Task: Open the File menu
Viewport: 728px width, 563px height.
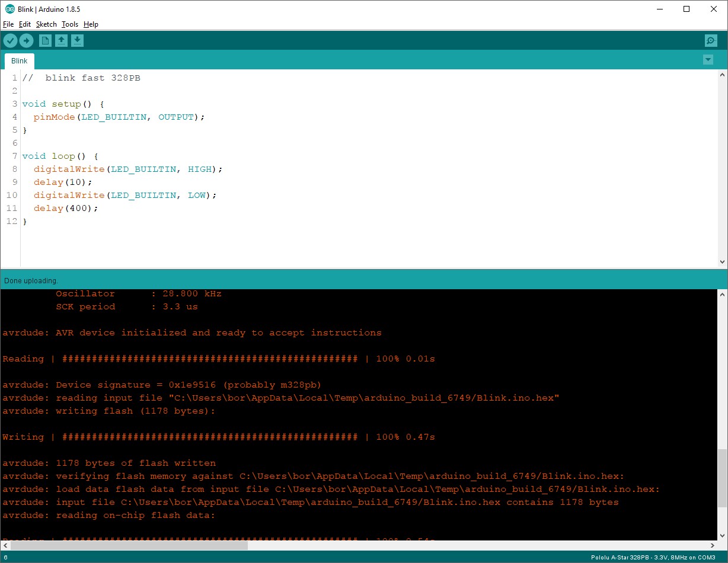Action: click(x=8, y=24)
